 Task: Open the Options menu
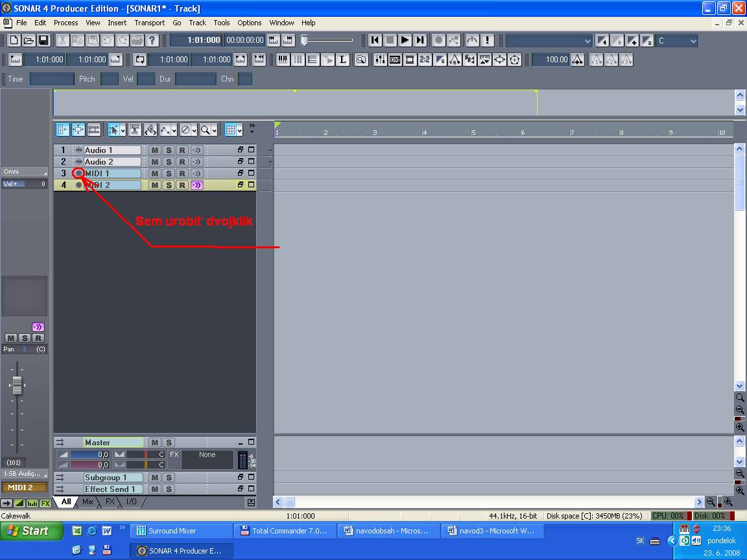pyautogui.click(x=250, y=23)
